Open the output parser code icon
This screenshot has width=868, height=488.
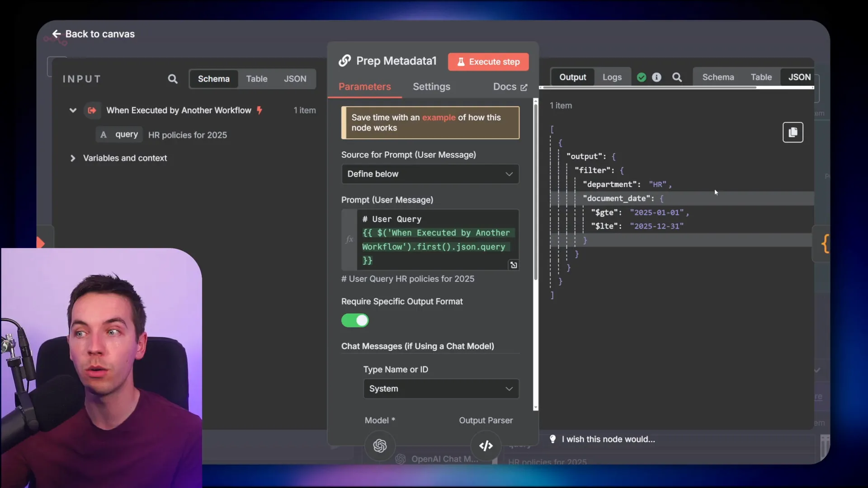click(486, 446)
